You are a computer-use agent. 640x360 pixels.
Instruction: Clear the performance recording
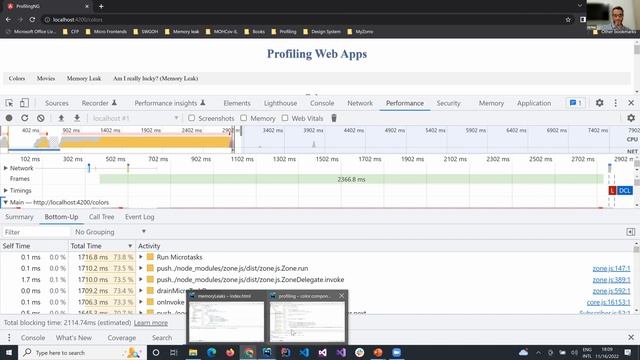tap(40, 118)
